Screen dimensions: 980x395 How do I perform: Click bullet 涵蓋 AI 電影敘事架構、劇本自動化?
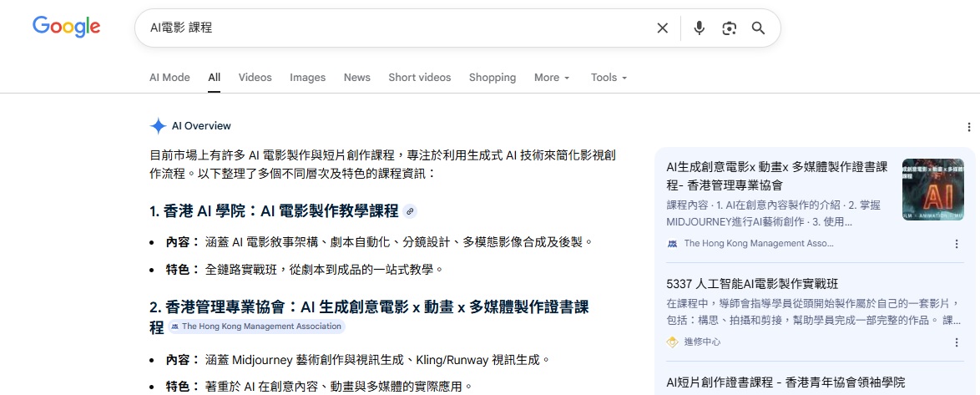(398, 242)
